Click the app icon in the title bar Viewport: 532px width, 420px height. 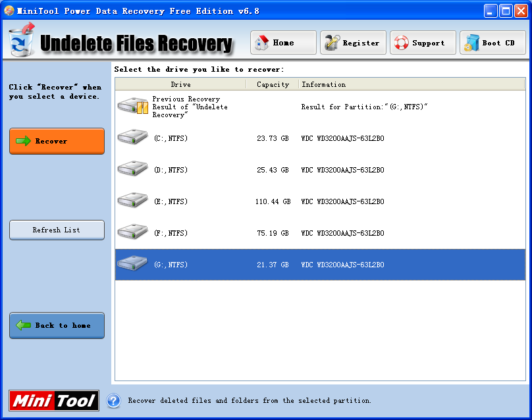point(9,11)
